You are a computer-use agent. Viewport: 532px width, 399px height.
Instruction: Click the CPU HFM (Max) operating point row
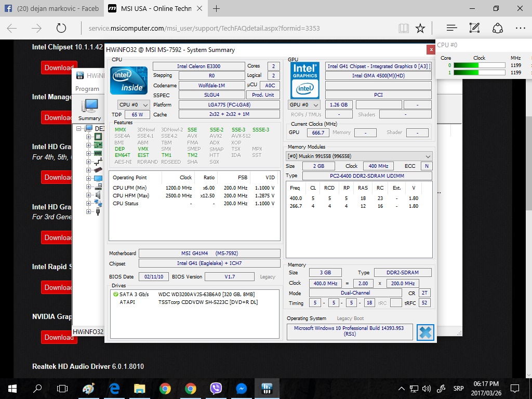pyautogui.click(x=194, y=195)
